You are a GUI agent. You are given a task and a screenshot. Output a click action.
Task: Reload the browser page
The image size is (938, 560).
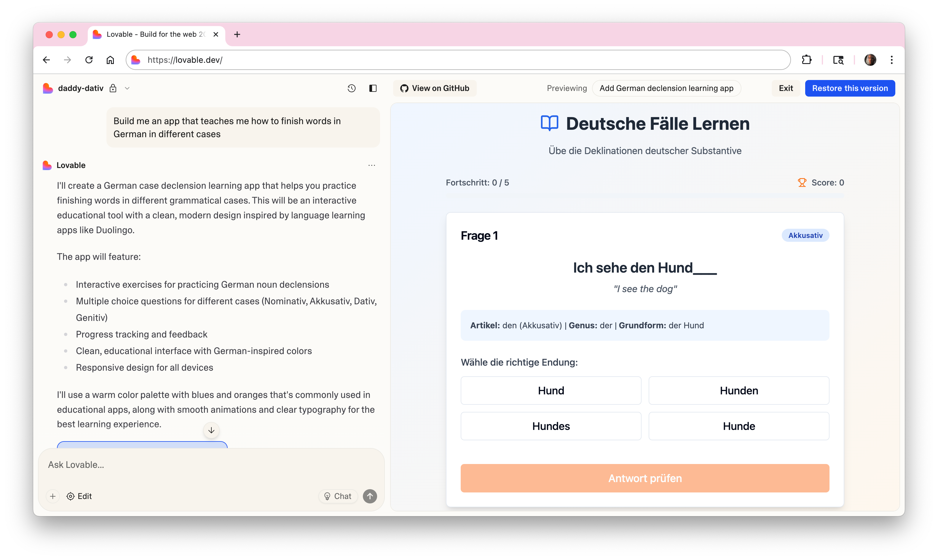(x=89, y=60)
